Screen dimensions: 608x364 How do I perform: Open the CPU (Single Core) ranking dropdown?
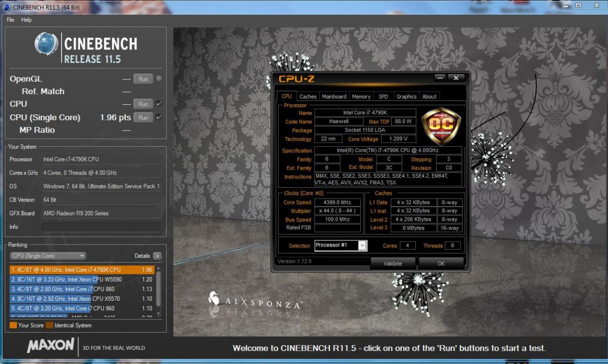[x=48, y=256]
